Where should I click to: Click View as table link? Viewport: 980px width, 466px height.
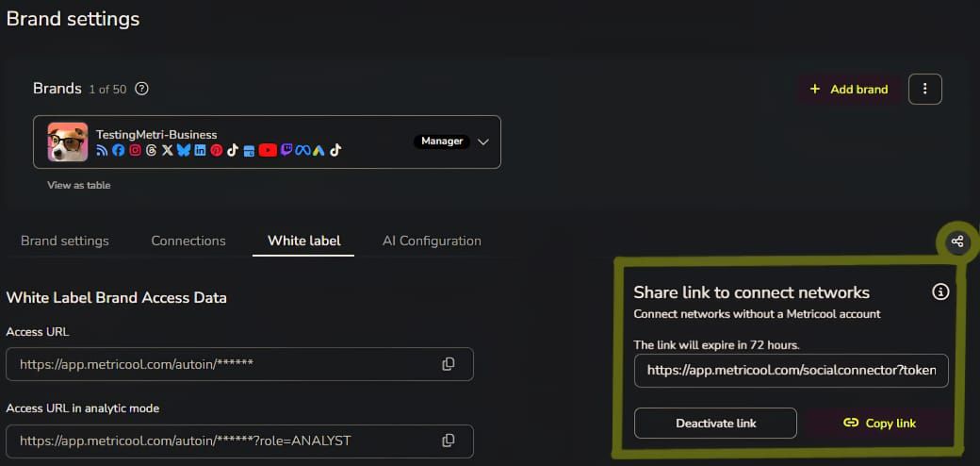point(79,185)
